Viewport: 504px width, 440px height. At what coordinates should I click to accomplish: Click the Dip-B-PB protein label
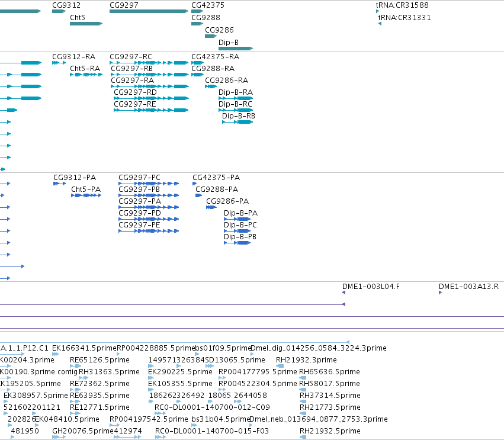[x=240, y=237]
